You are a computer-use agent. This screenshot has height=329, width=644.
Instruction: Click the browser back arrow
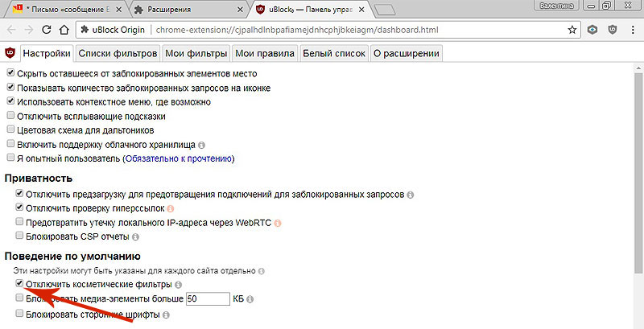coord(11,30)
